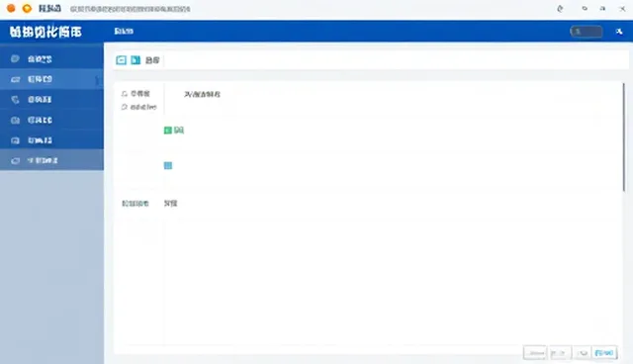Select the sixth gray-highlighted sidebar item

(51, 160)
